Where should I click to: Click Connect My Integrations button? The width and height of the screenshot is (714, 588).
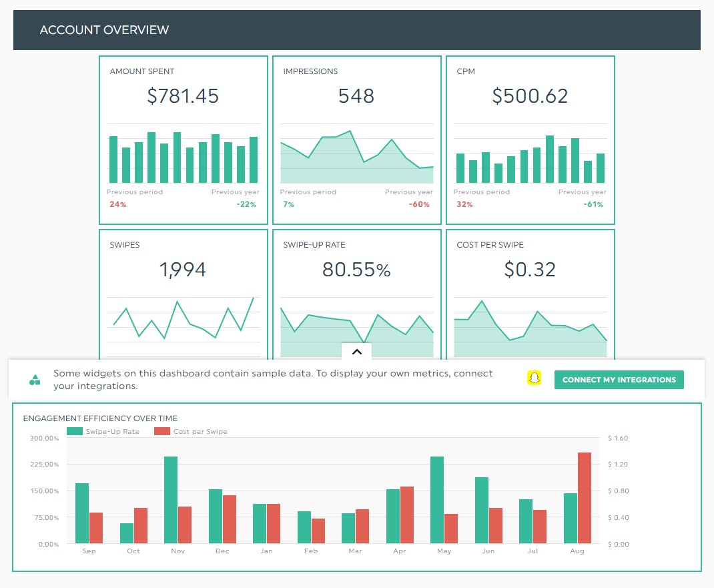(x=619, y=380)
